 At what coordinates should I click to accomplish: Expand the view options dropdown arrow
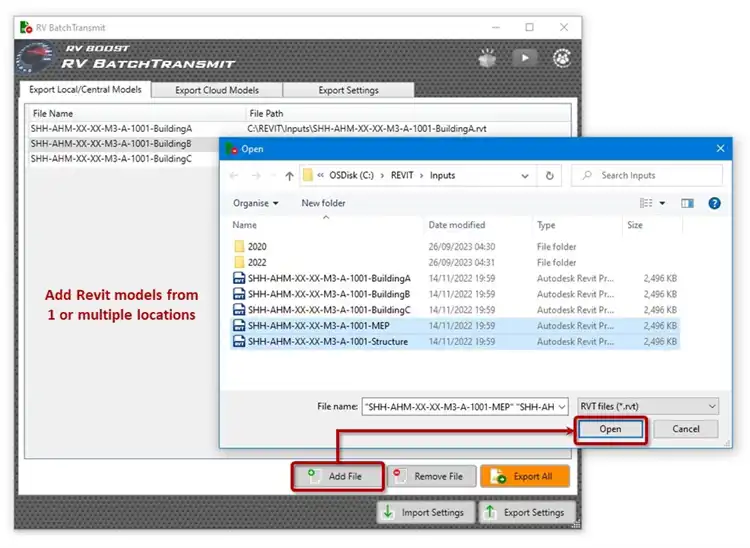click(662, 203)
